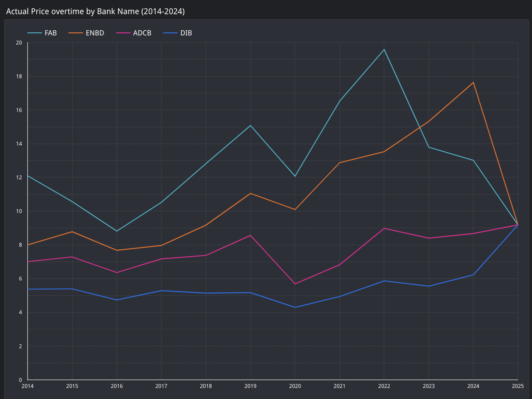
Task: Click the x-axis label 2023
Action: pyautogui.click(x=429, y=386)
